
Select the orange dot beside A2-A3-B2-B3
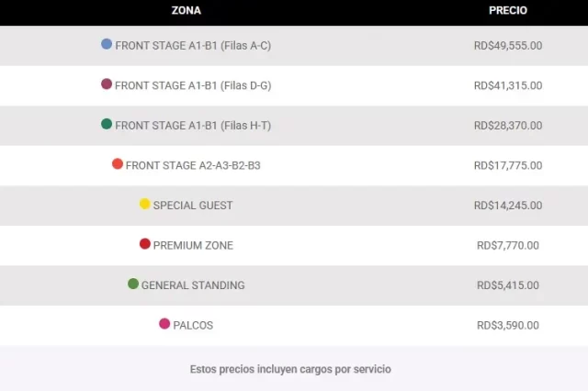(x=118, y=163)
